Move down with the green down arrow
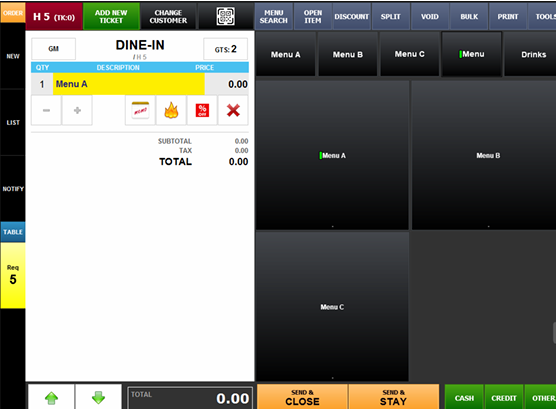 pyautogui.click(x=98, y=397)
